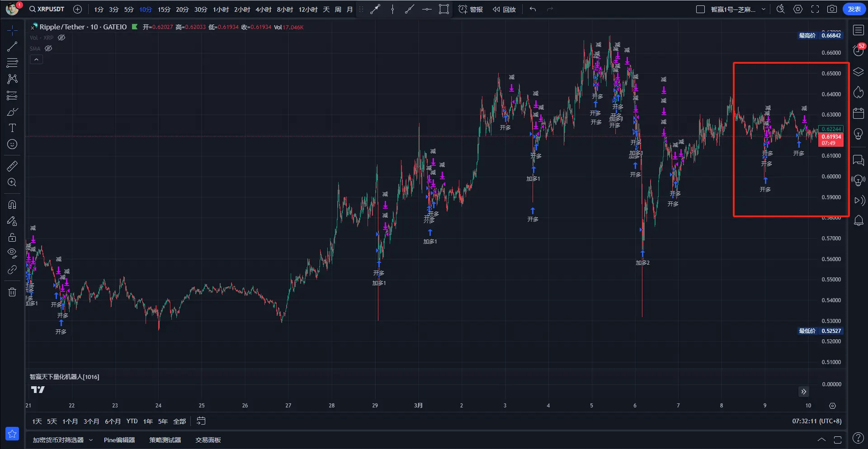Open the forecasting and measurement tools
The height and width of the screenshot is (449, 868).
click(x=12, y=95)
